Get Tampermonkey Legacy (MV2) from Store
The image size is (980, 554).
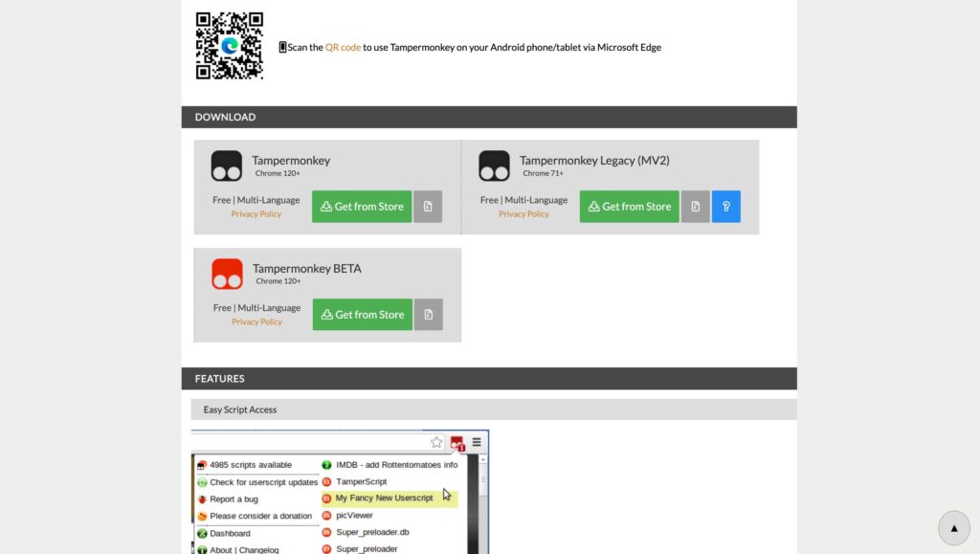[629, 207]
